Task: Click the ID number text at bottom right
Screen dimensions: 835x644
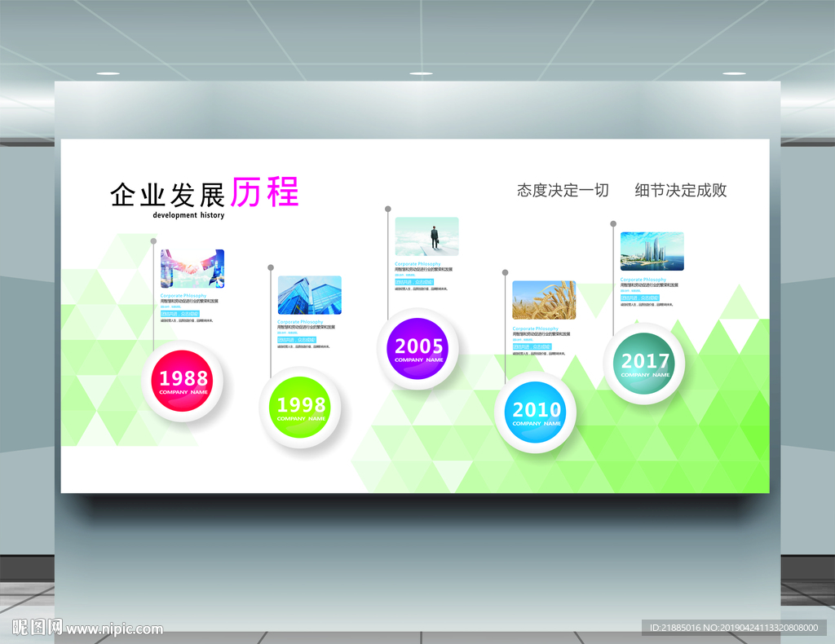Action: 734,628
